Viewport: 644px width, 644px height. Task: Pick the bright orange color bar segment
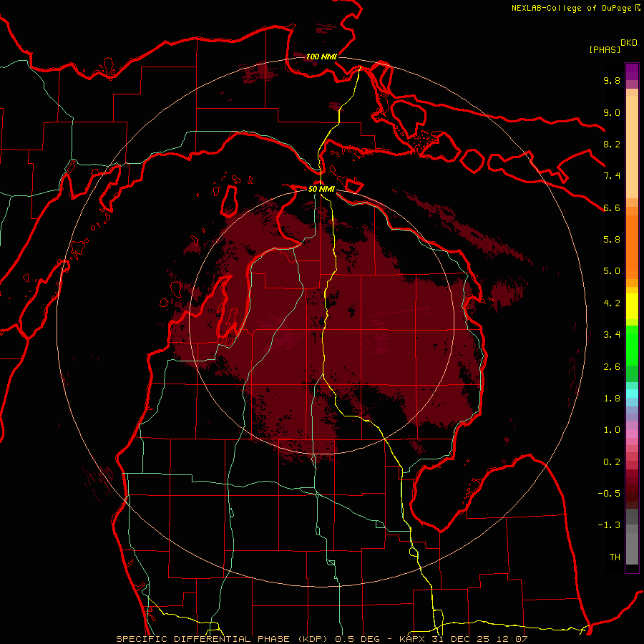coord(632,247)
